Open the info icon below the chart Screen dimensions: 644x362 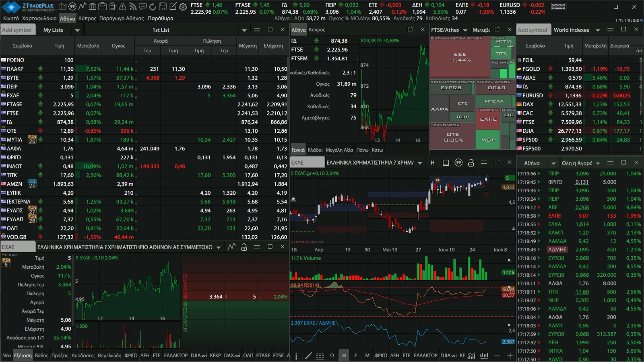click(x=296, y=356)
